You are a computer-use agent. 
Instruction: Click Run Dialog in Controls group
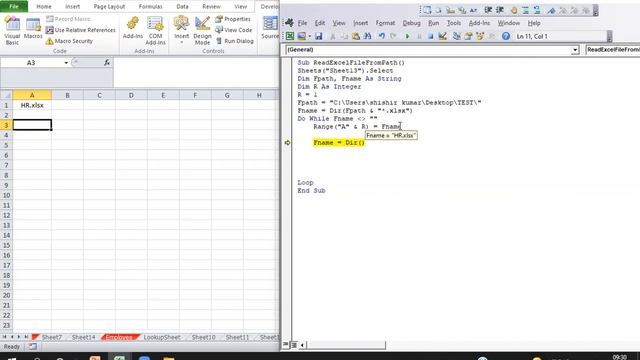235,41
